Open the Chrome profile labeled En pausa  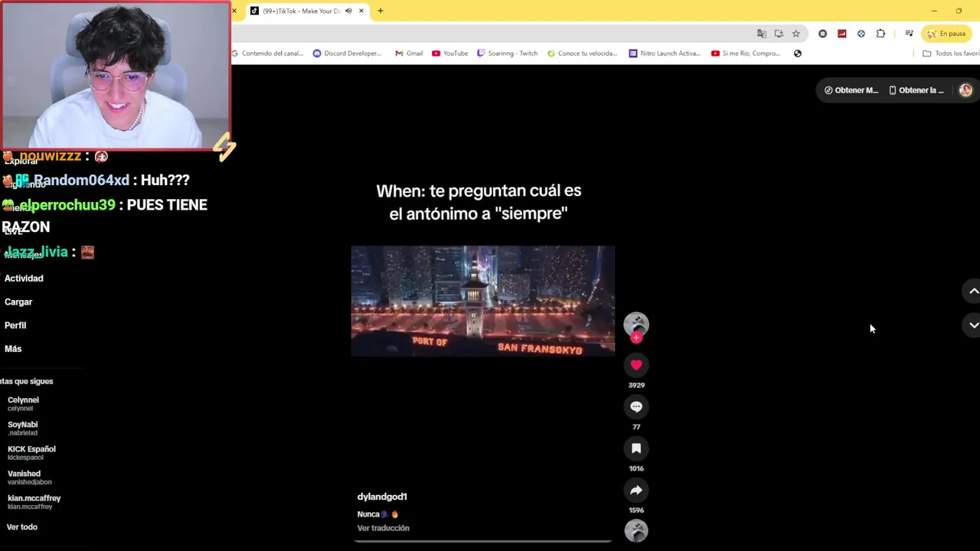coord(946,34)
